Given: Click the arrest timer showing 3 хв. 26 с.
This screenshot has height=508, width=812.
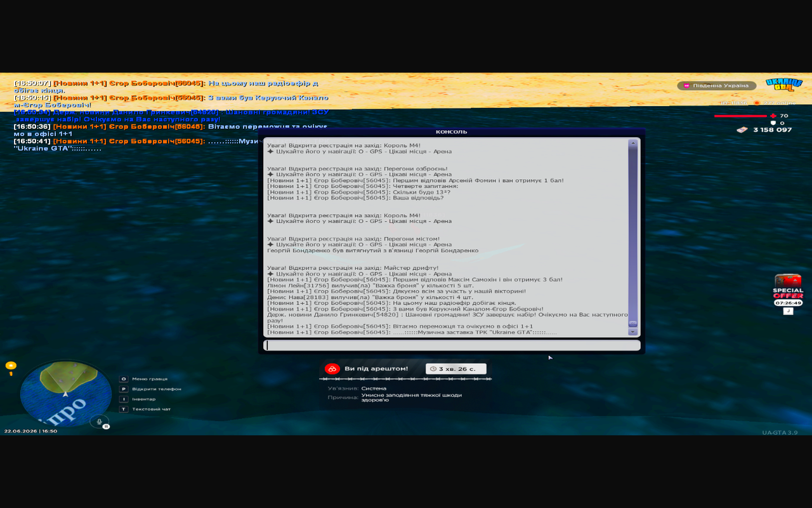Looking at the screenshot, I should point(456,369).
